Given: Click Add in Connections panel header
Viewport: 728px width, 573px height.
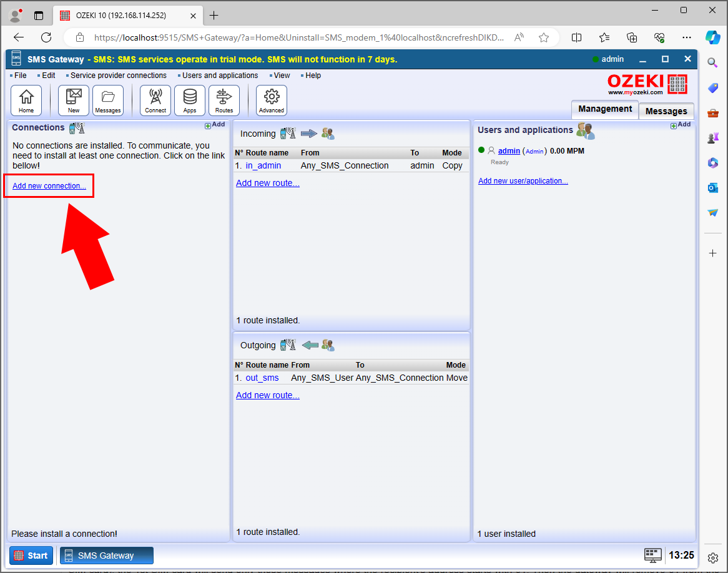Looking at the screenshot, I should click(215, 125).
